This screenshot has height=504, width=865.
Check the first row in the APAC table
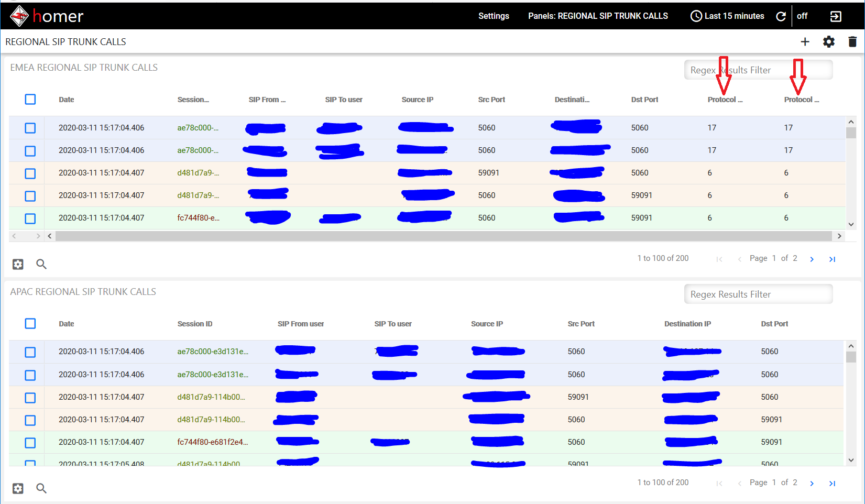coord(30,352)
